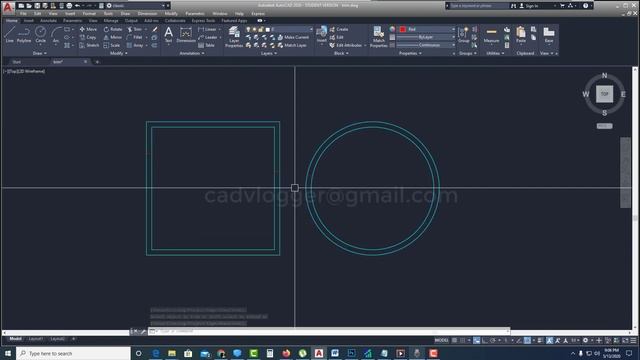Click the Rotate command
This screenshot has height=360, width=640.
point(113,29)
